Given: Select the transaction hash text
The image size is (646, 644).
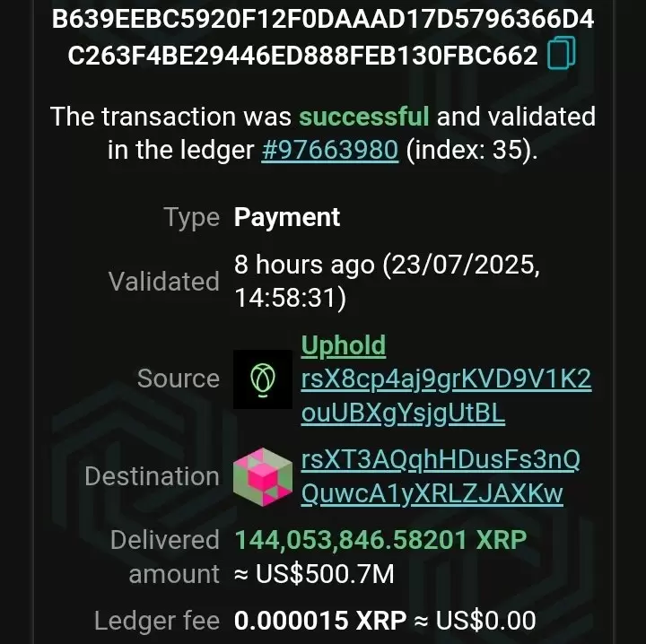Looking at the screenshot, I should 323,37.
